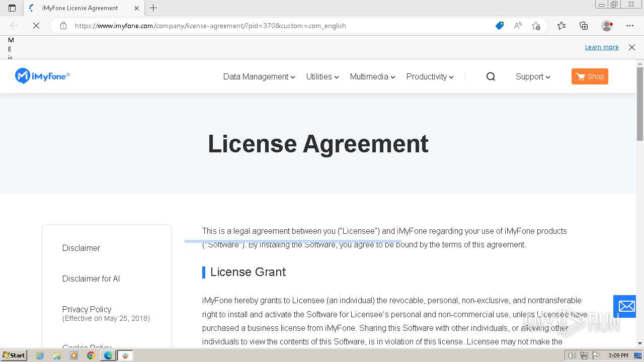
Task: Launch Internet Explorer from taskbar
Action: point(40,355)
